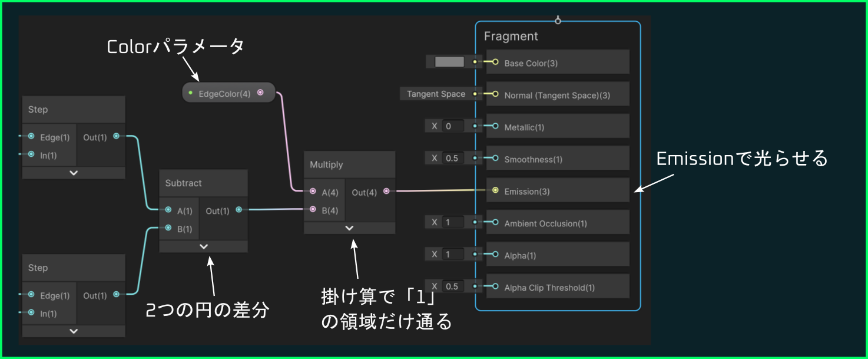Click the Multiply node Out(4) port
This screenshot has width=868, height=359.
pos(386,191)
